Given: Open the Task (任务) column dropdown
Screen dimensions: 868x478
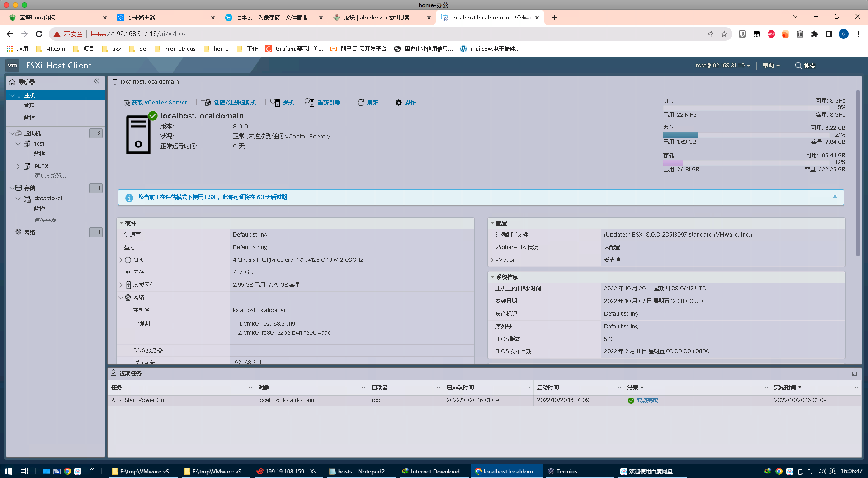Looking at the screenshot, I should point(250,388).
